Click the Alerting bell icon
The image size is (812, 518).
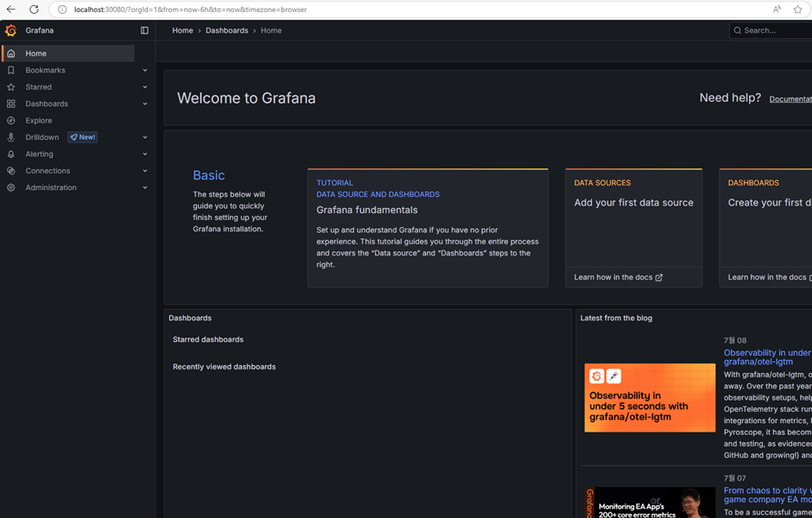pyautogui.click(x=11, y=155)
